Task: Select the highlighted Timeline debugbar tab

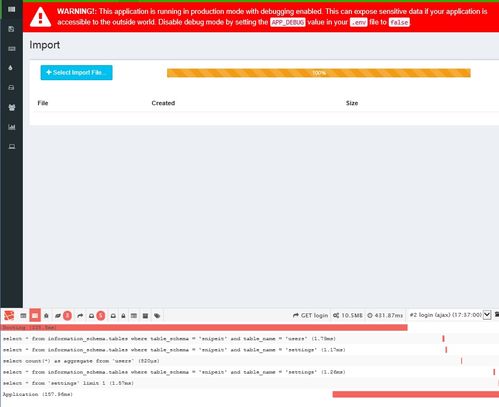Action: pos(35,315)
